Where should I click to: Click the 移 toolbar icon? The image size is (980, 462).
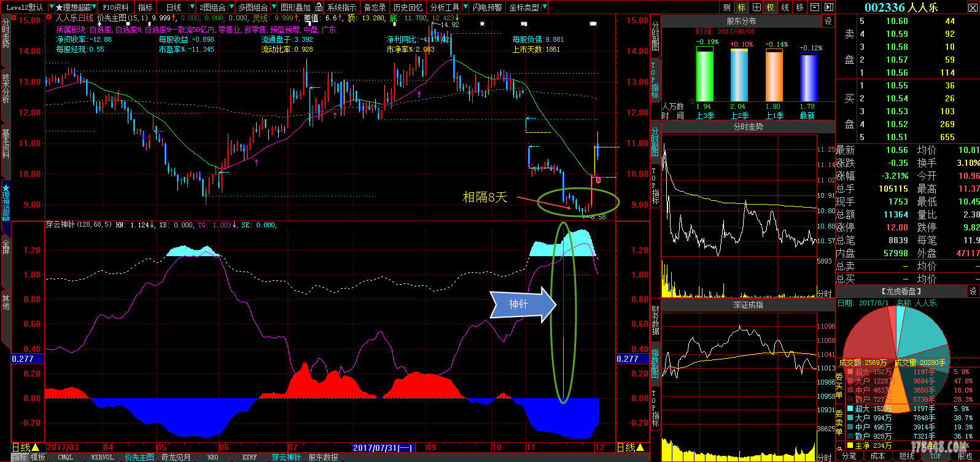(799, 7)
